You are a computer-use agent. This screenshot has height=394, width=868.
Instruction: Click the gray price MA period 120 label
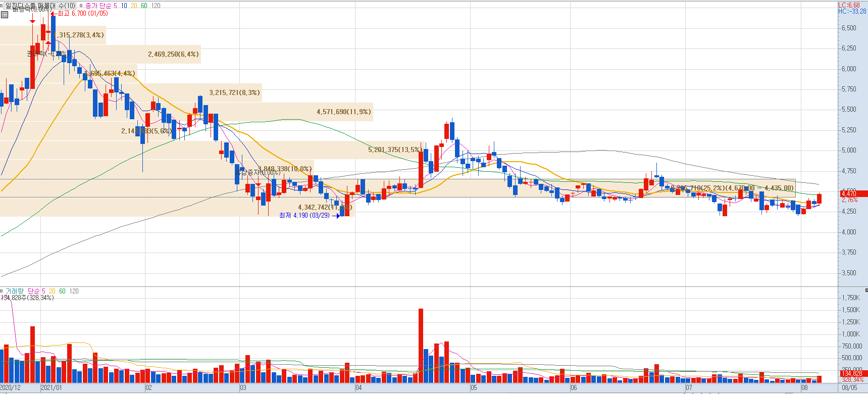click(x=156, y=6)
